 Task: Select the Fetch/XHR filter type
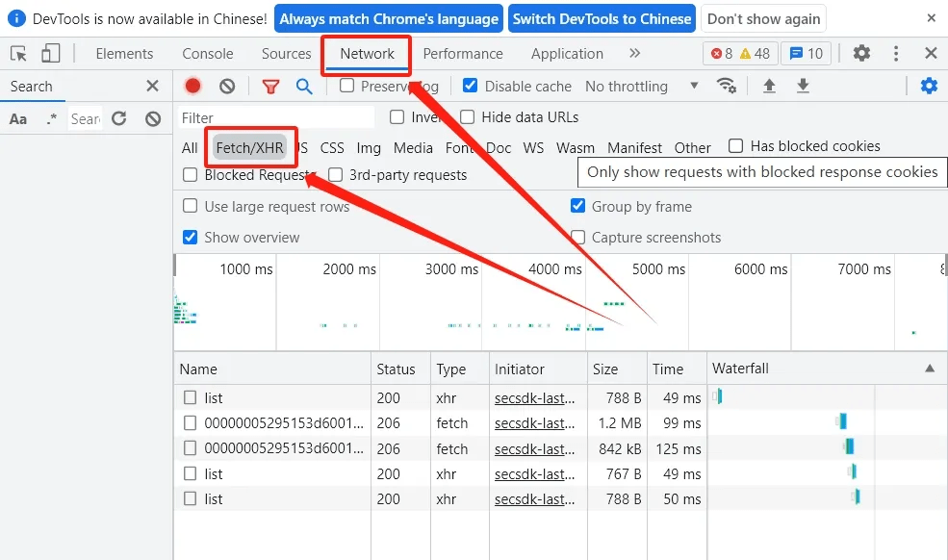point(250,147)
